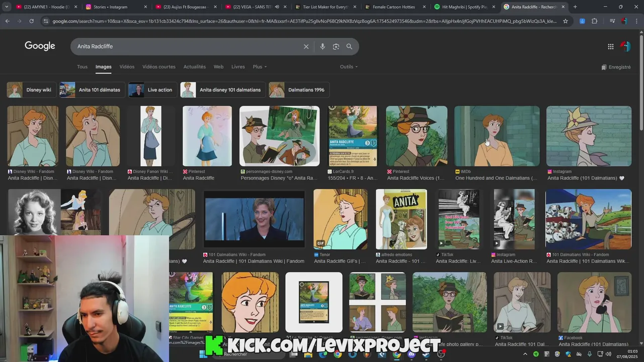
Task: Open the Vidéos courtes search tab
Action: pyautogui.click(x=159, y=67)
